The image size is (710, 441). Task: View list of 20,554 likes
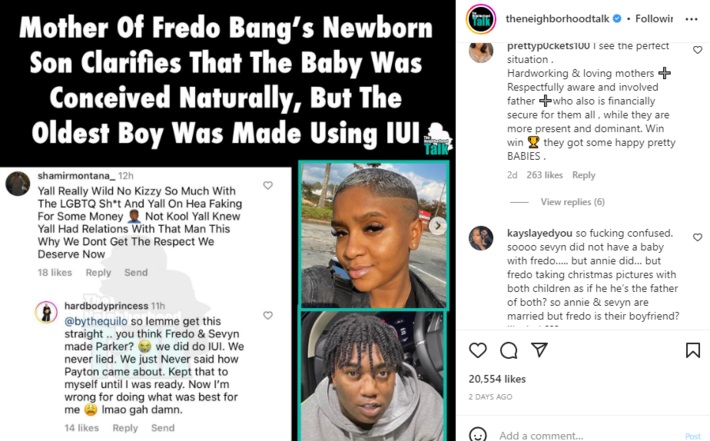tap(497, 379)
